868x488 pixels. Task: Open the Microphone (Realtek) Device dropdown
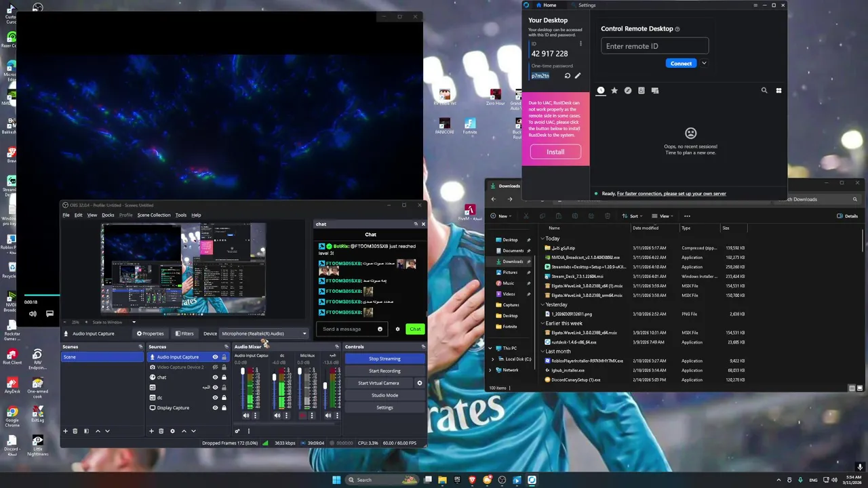click(263, 333)
